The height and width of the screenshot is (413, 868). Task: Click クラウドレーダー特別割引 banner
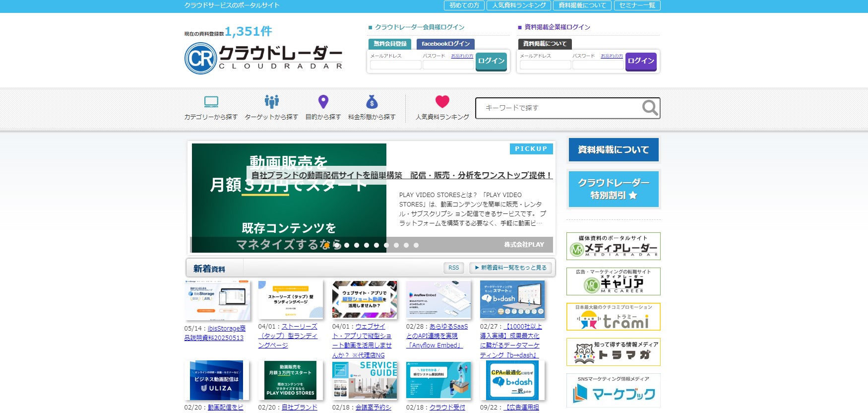614,189
